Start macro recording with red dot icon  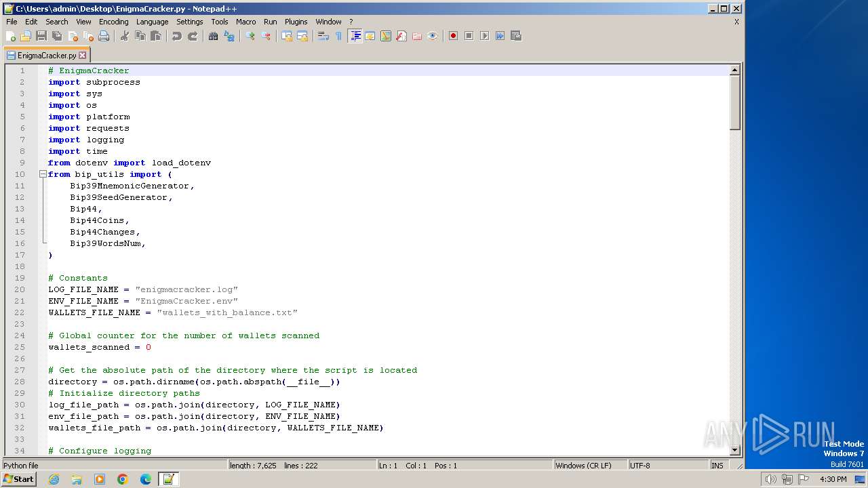coord(453,36)
